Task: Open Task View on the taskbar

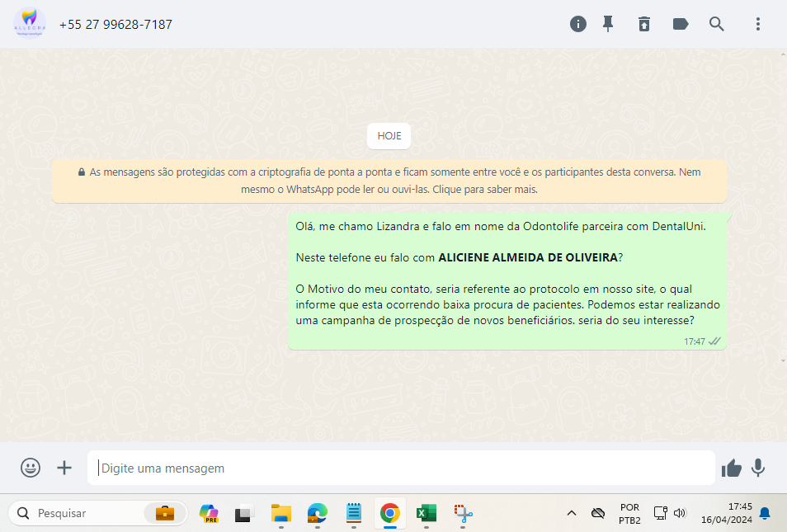Action: coord(244,513)
